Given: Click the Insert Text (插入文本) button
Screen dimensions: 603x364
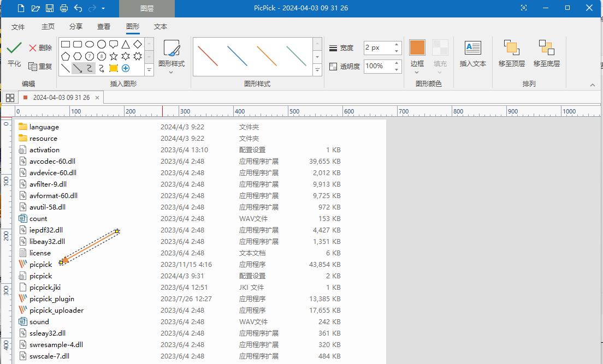Looking at the screenshot, I should (x=472, y=54).
